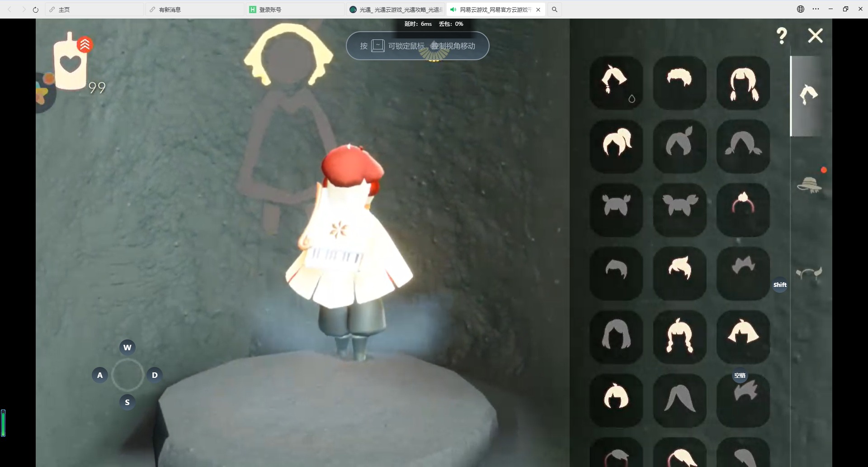Screen dimensions: 868x467
Task: Pick the hairstyle with pink headband
Action: pyautogui.click(x=743, y=210)
